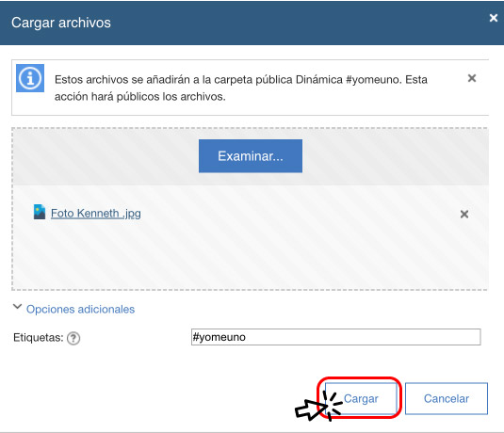Focus the Etiquetas tags input field

click(x=336, y=337)
